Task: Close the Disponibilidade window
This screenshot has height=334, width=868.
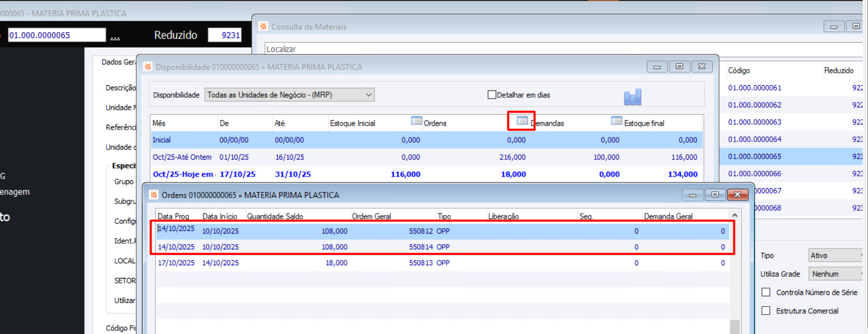Action: click(702, 67)
